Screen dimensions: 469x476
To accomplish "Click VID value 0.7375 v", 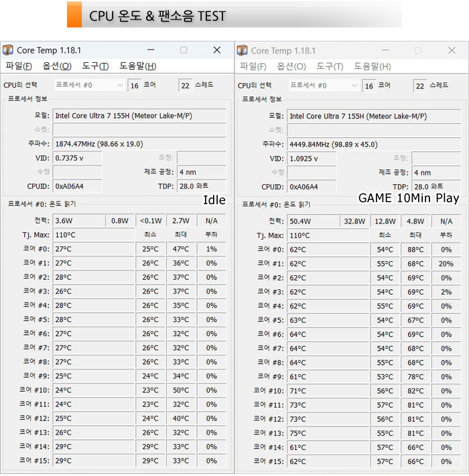I will coord(77,158).
